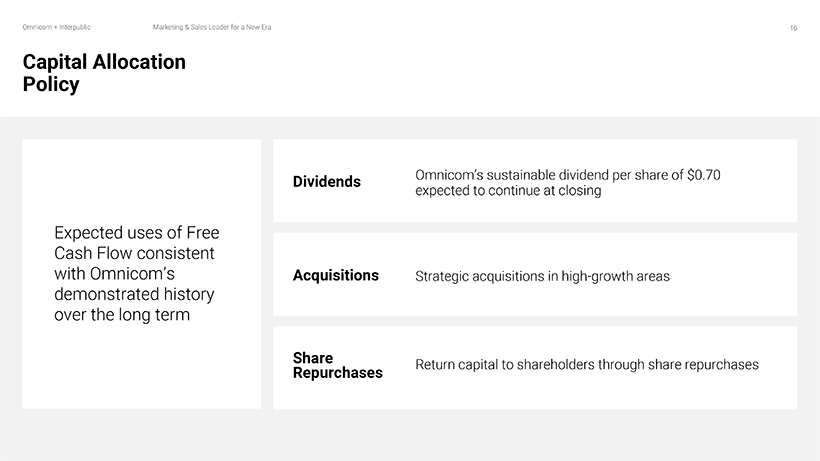Image resolution: width=820 pixels, height=461 pixels.
Task: Click the "$0.70" dividend amount
Action: (x=704, y=175)
